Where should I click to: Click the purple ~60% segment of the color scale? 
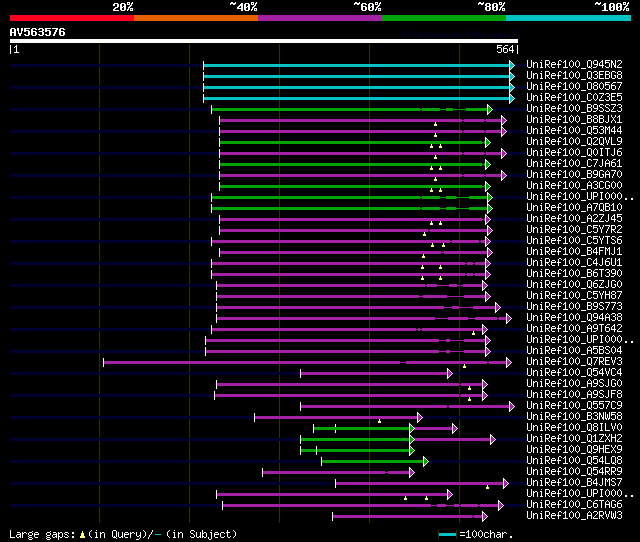(320, 18)
